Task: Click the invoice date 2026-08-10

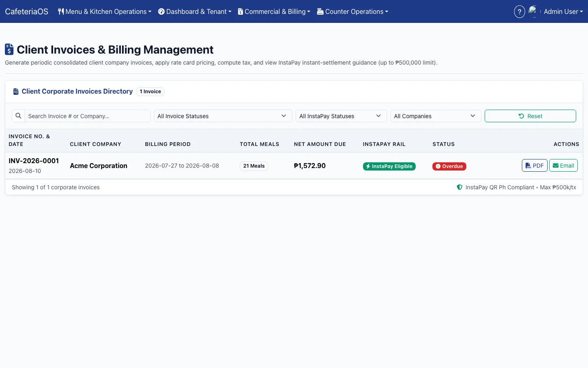Action: [x=25, y=171]
